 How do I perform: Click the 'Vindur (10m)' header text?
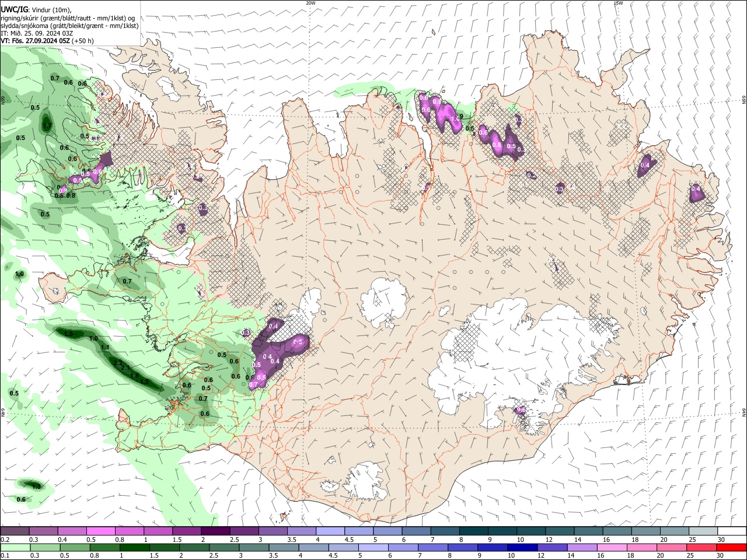pos(51,9)
